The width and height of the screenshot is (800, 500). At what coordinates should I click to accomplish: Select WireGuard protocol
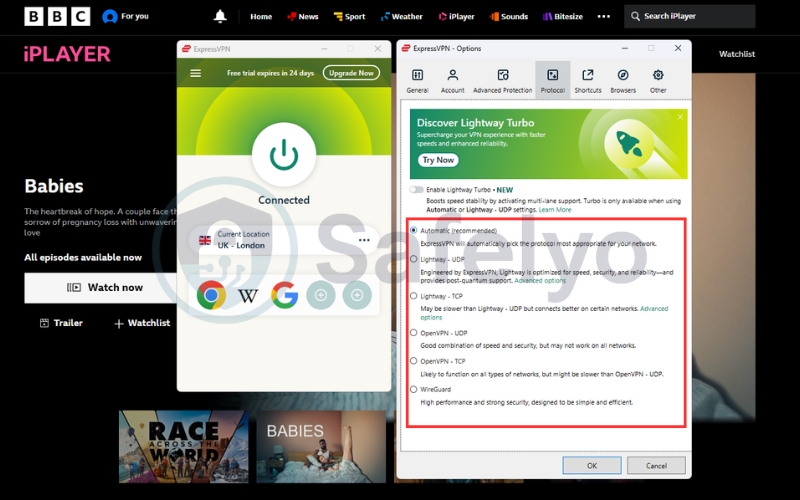(x=414, y=389)
